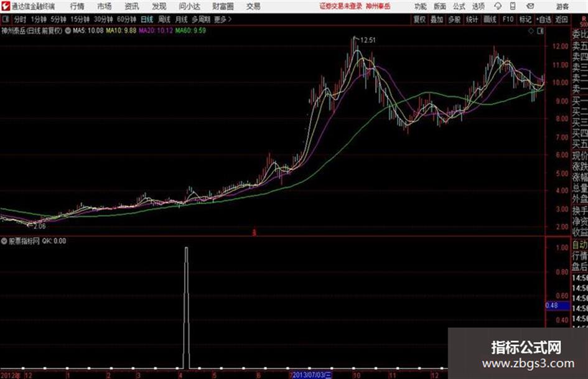This screenshot has height=379, width=588.
Task: Toggle left panel icon beside 分时
Action: (6, 19)
